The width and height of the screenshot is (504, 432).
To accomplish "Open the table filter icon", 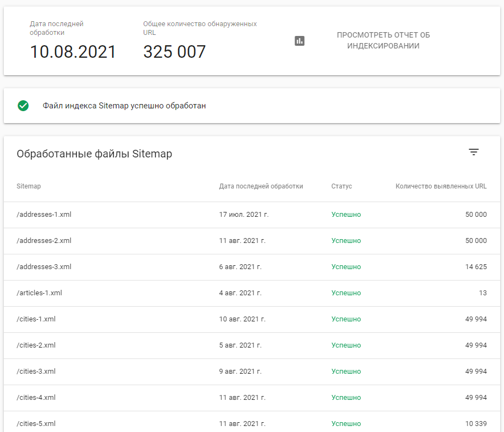I will (x=474, y=153).
